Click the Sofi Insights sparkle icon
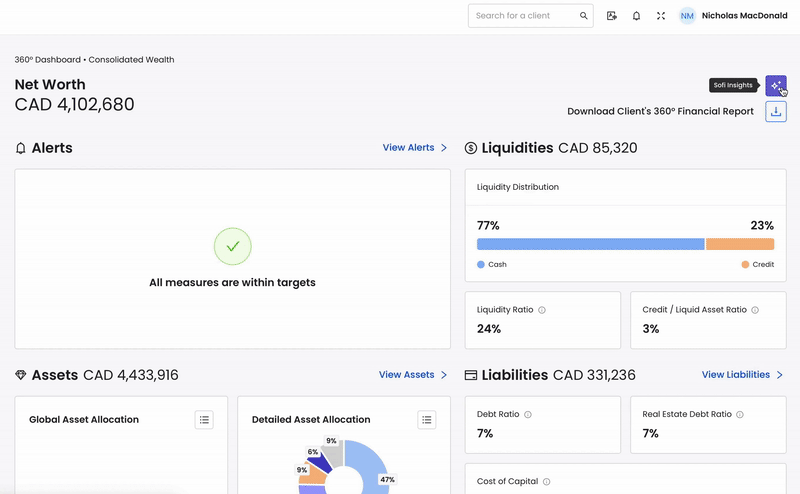 pyautogui.click(x=775, y=86)
